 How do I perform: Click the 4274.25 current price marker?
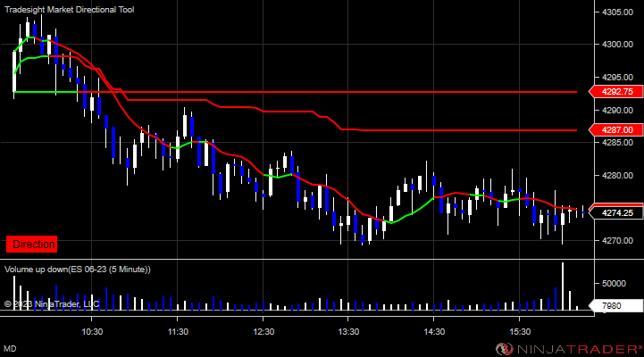[x=615, y=212]
